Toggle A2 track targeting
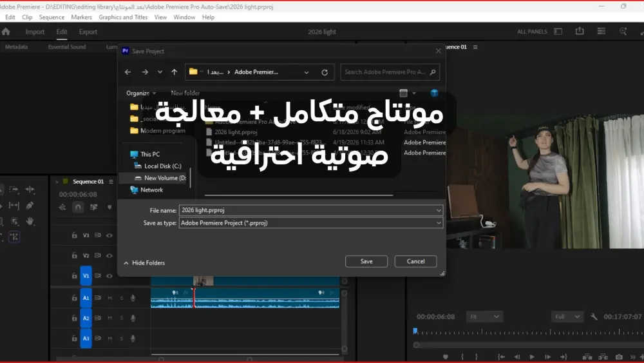This screenshot has height=363, width=644. (x=86, y=319)
